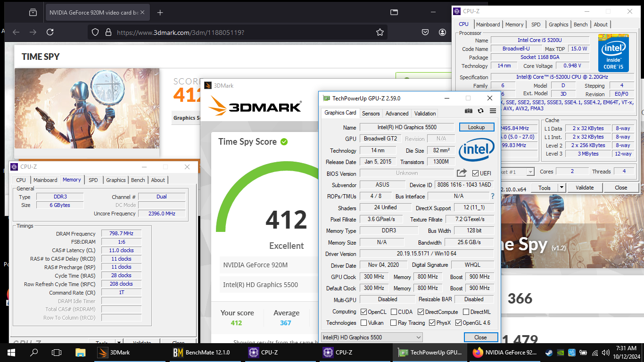644x362 pixels.
Task: Open the Tools dropdown arrow in right CPU-Z
Action: point(561,188)
